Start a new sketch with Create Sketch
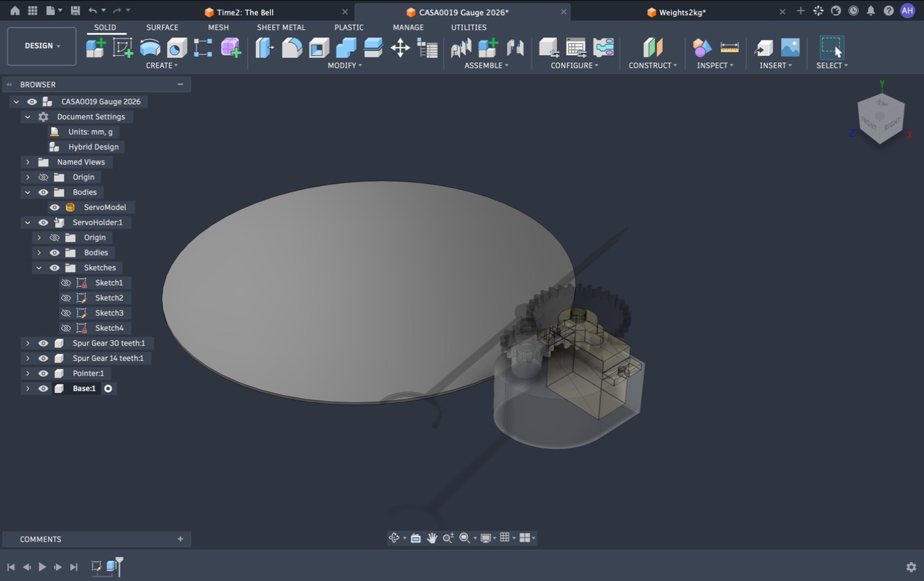Image resolution: width=924 pixels, height=581 pixels. (x=123, y=47)
